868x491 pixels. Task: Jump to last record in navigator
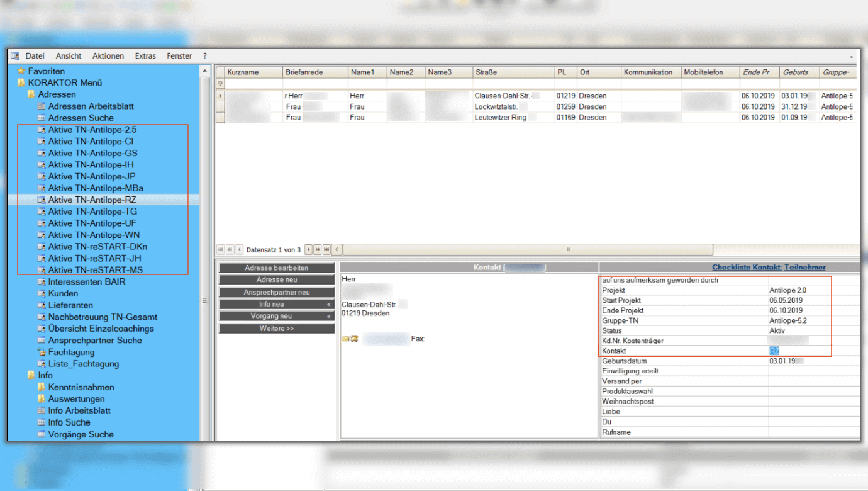click(x=326, y=250)
